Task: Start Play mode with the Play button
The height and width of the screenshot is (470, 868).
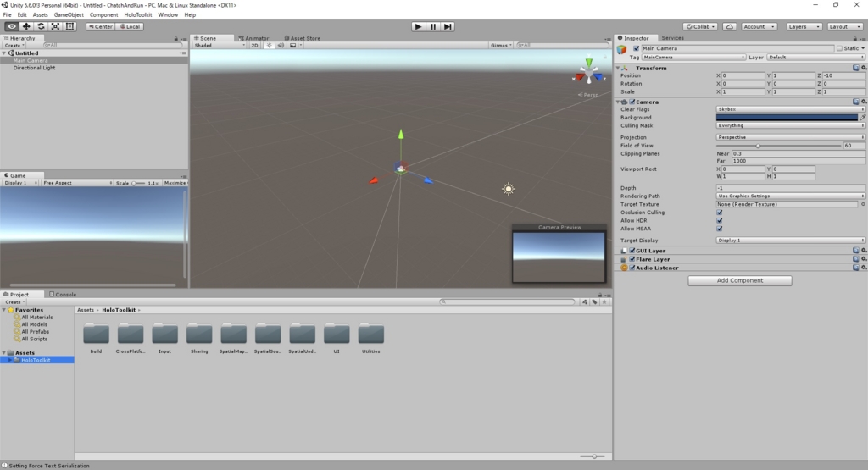Action: click(x=419, y=26)
